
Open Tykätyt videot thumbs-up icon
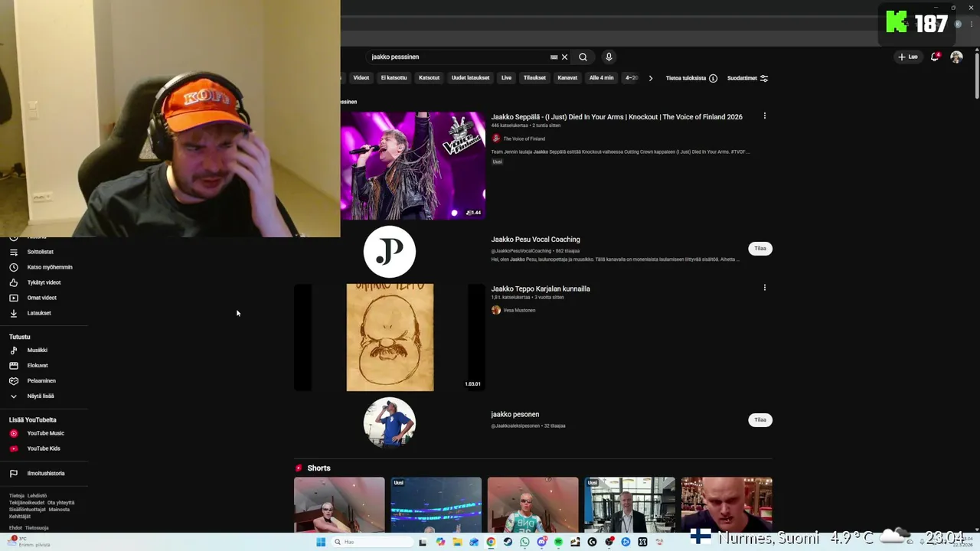[13, 282]
